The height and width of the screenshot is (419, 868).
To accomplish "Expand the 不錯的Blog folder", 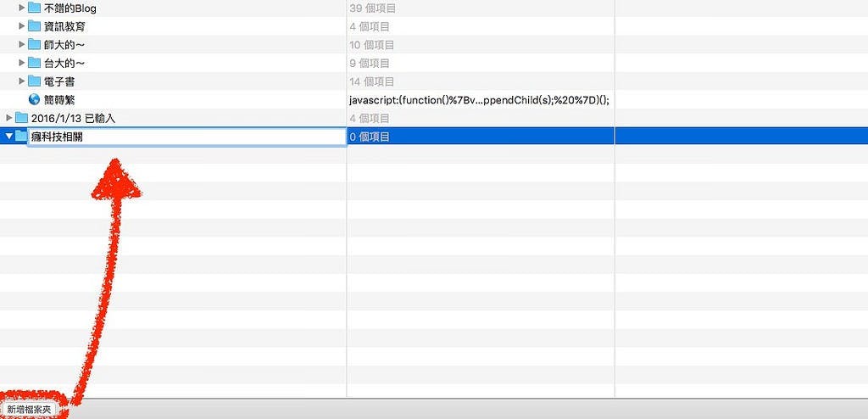I will point(21,8).
